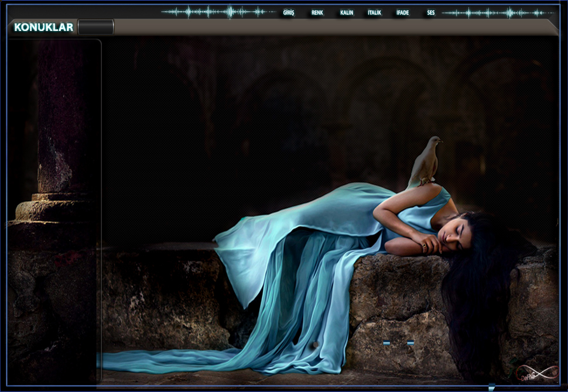Click the gray title bar strip
Screen dimensions: 568x392
328,27
